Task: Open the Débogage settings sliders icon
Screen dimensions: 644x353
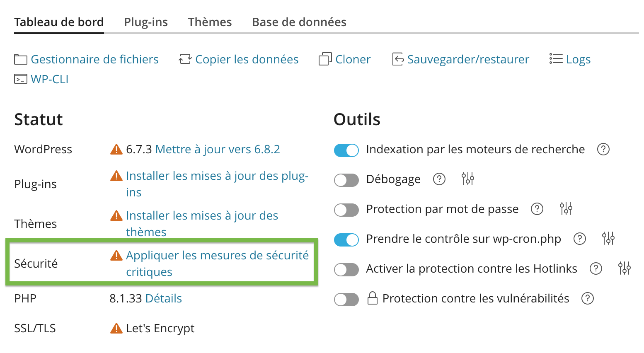Action: tap(468, 179)
